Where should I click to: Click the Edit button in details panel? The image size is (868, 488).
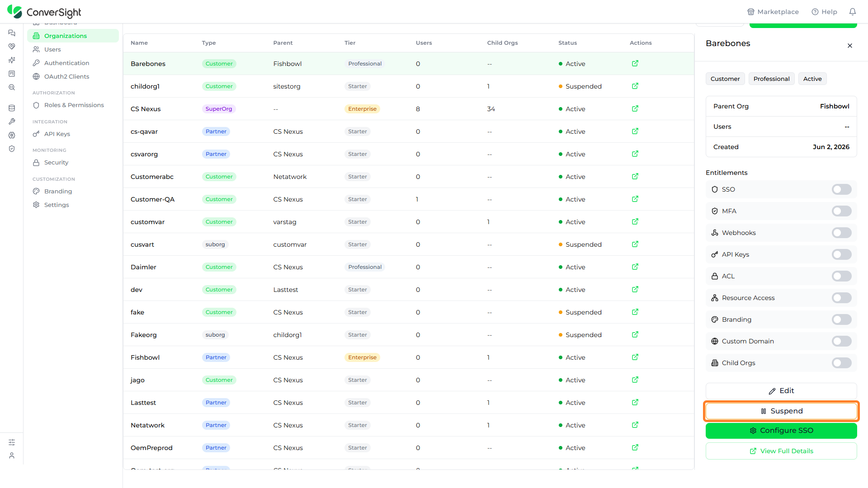(x=781, y=391)
